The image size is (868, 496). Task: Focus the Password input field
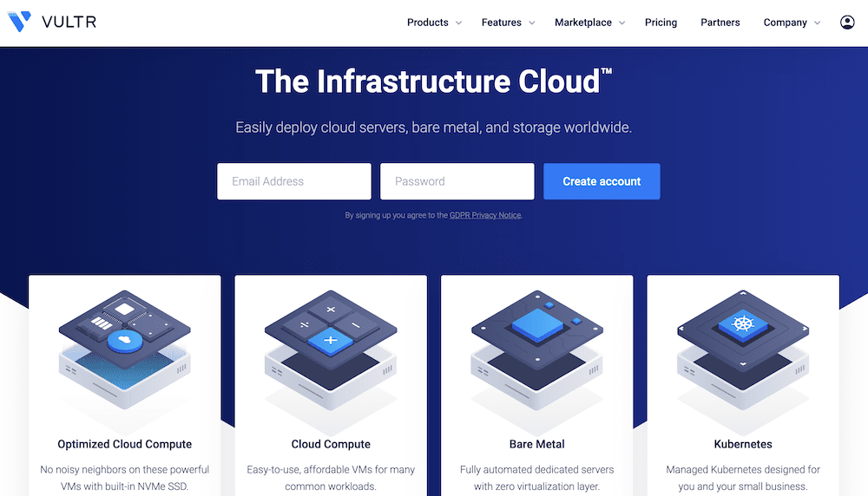pyautogui.click(x=457, y=181)
